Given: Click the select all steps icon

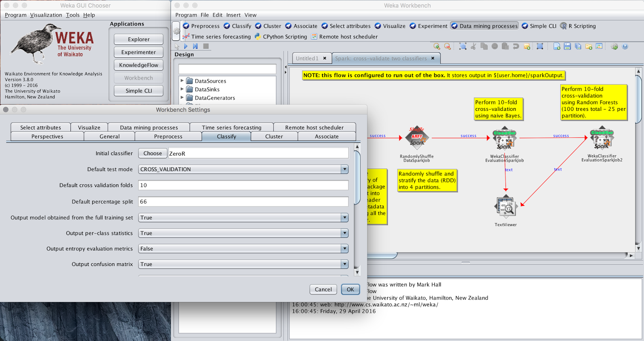Looking at the screenshot, I should 463,46.
